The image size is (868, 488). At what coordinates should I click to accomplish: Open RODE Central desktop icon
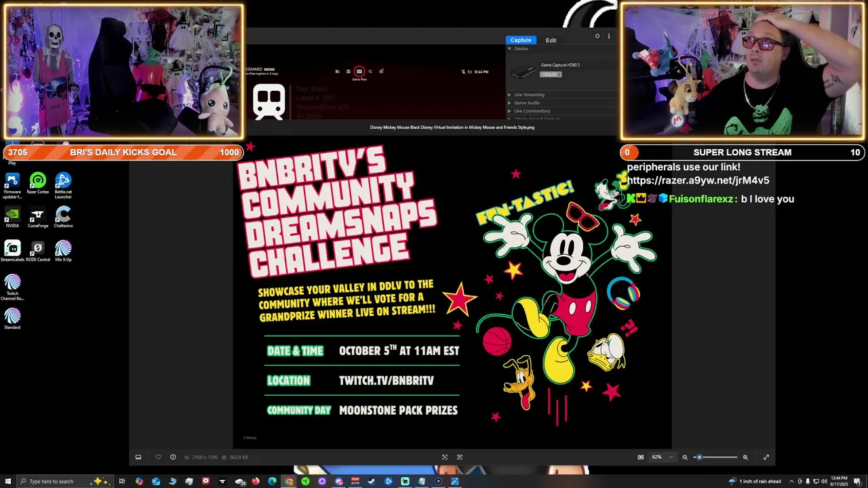(38, 251)
